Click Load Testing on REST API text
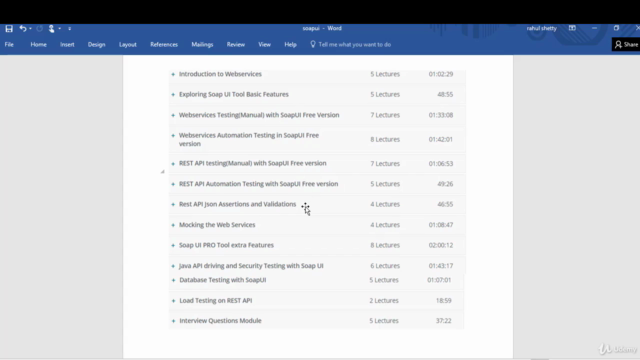Image resolution: width=640 pixels, height=360 pixels. (x=216, y=300)
